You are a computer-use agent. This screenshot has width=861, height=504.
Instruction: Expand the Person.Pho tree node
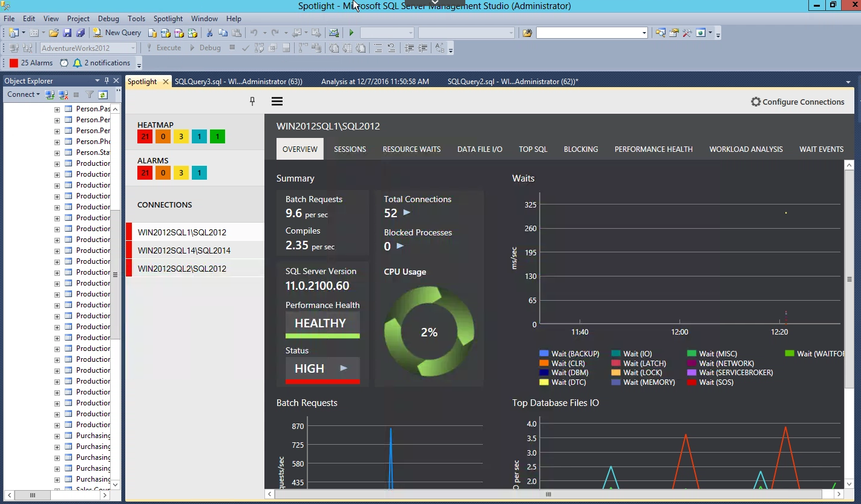click(57, 142)
